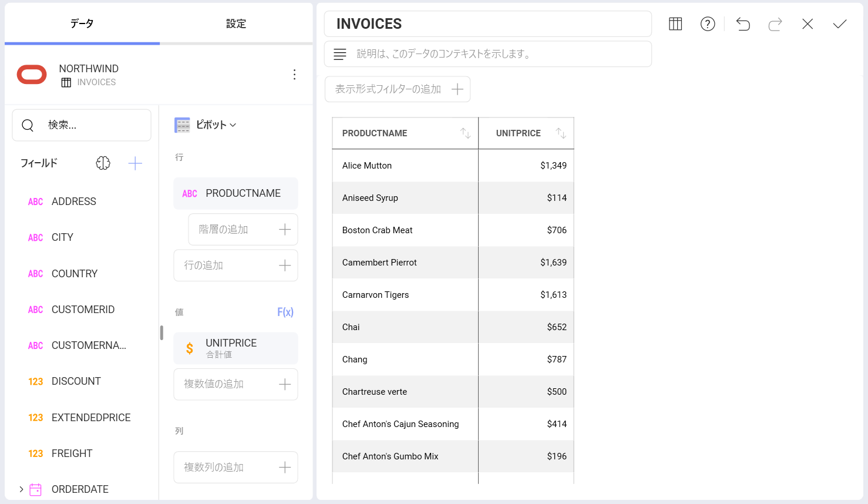Image resolution: width=868 pixels, height=504 pixels.
Task: Click the $1,639 price cell
Action: [526, 263]
